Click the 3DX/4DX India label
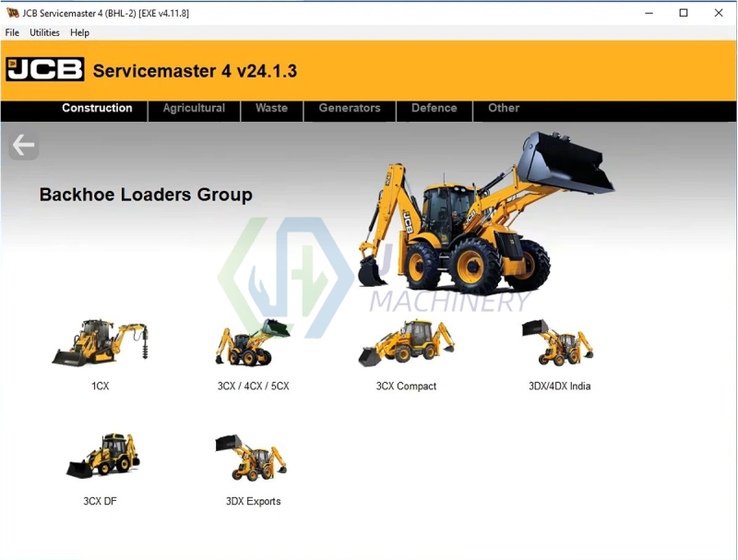The height and width of the screenshot is (560, 738). click(x=560, y=386)
